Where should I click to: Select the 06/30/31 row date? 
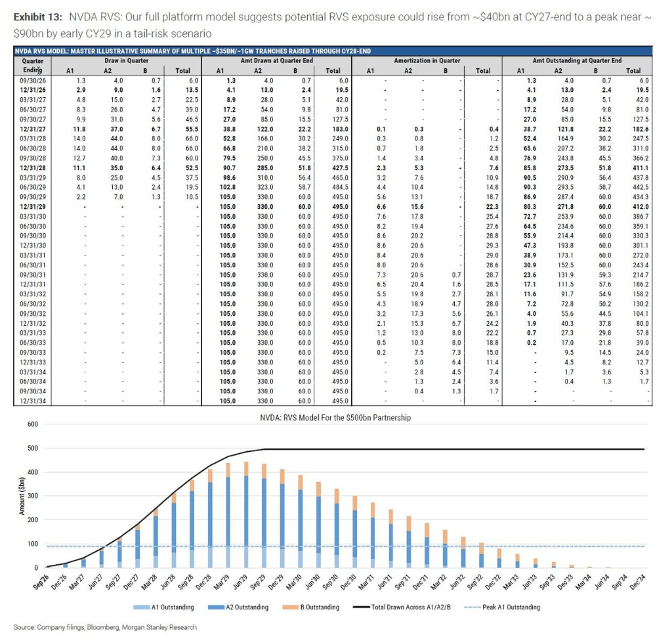pos(33,265)
